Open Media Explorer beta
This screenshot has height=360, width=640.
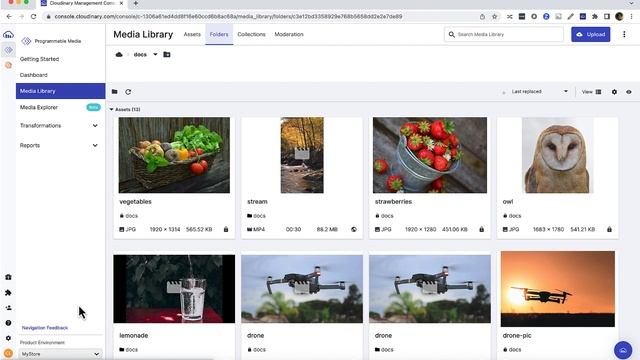click(39, 107)
